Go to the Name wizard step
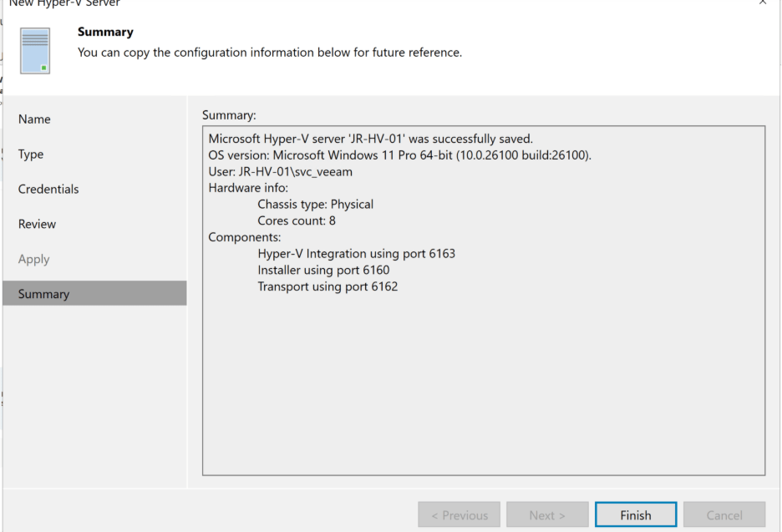This screenshot has width=782, height=532. click(34, 119)
